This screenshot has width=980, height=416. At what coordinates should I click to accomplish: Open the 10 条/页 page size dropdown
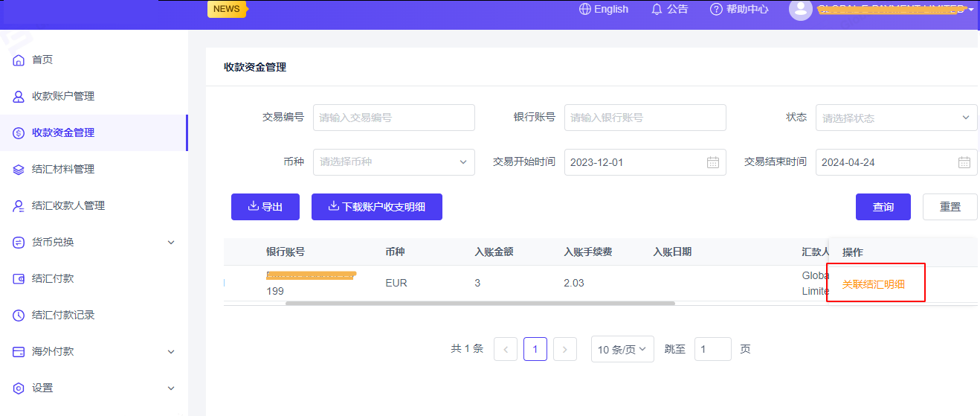click(x=622, y=349)
